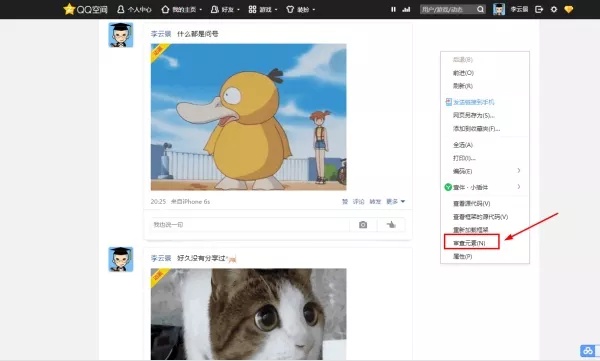This screenshot has width=600, height=361.
Task: Click the small avatar in the top bar
Action: tap(499, 9)
